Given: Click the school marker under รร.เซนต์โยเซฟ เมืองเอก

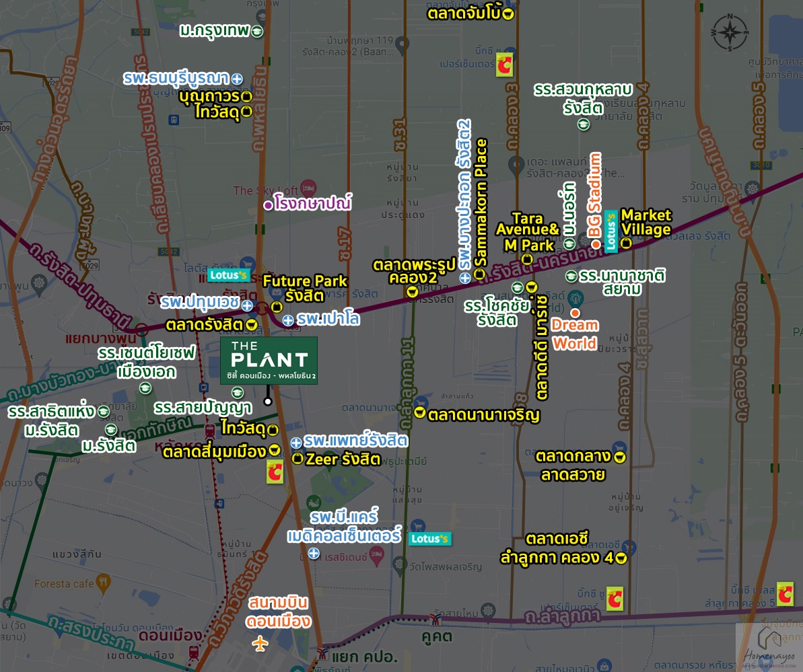Looking at the screenshot, I should pyautogui.click(x=145, y=389).
